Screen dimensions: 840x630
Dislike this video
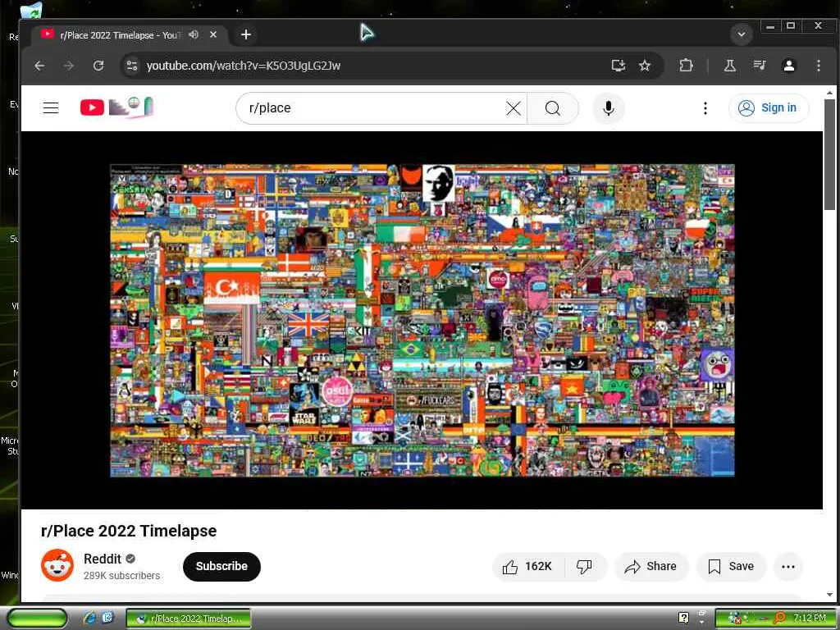(x=584, y=566)
